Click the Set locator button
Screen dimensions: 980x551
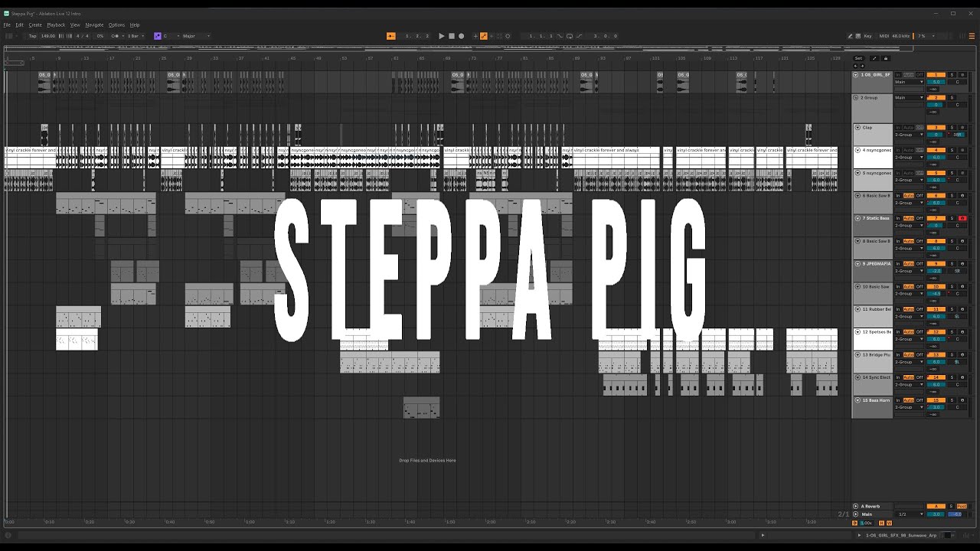click(858, 58)
